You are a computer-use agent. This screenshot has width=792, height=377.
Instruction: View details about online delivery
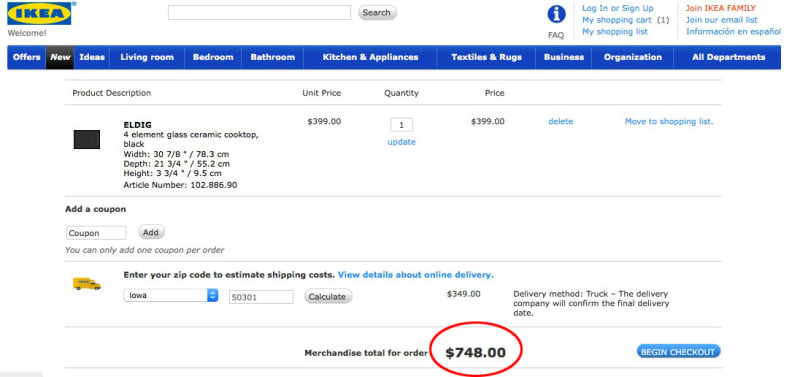tap(416, 275)
